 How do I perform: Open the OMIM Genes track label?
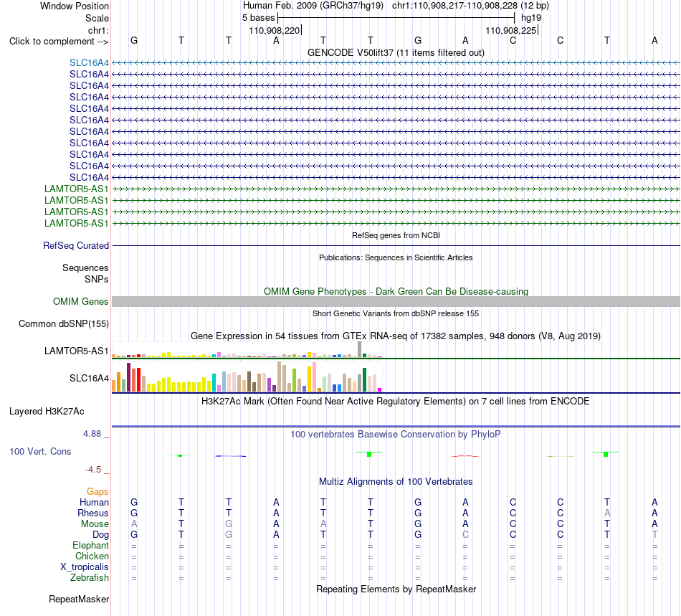pyautogui.click(x=81, y=301)
